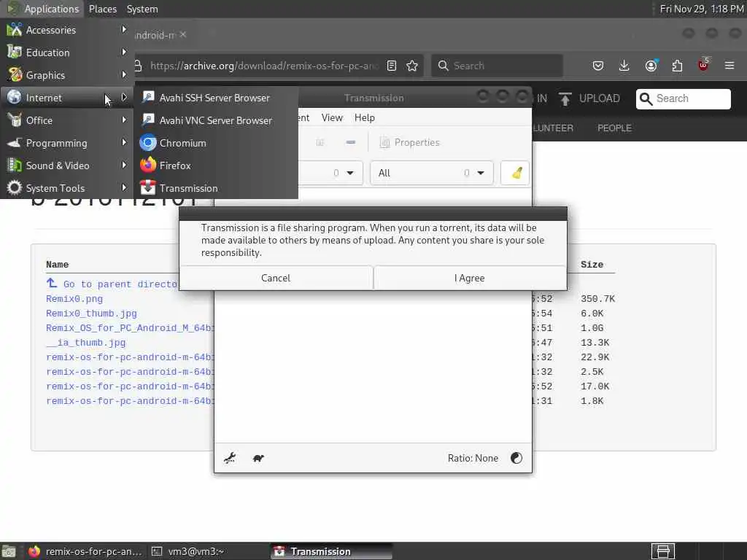This screenshot has height=560, width=747.
Task: Open PEOPLE link on archive.org
Action: point(614,128)
